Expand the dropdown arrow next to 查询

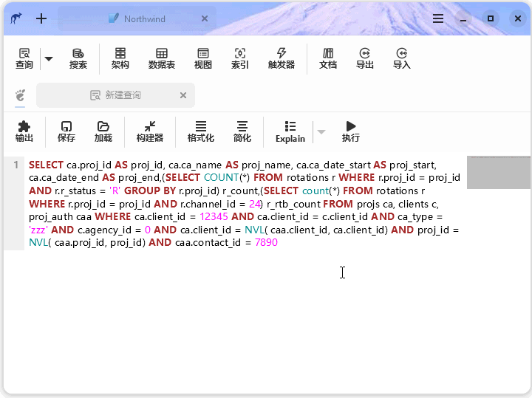(x=49, y=59)
